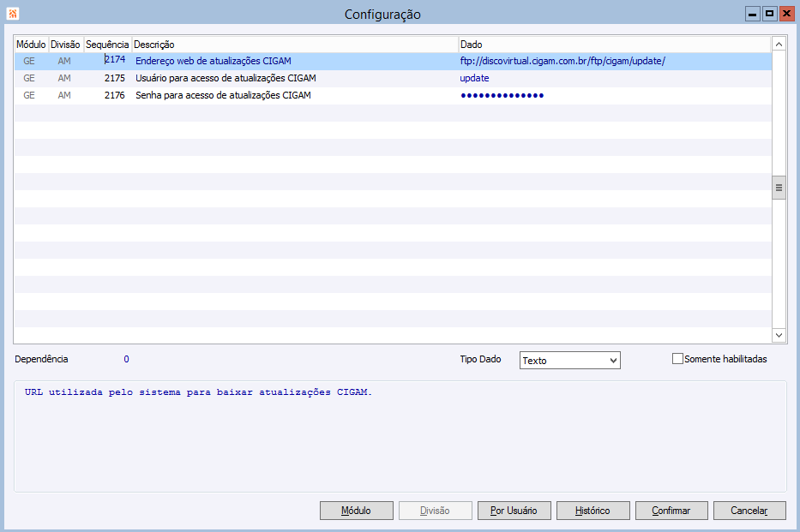The height and width of the screenshot is (532, 800).
Task: Click the Divisão button
Action: click(x=436, y=511)
